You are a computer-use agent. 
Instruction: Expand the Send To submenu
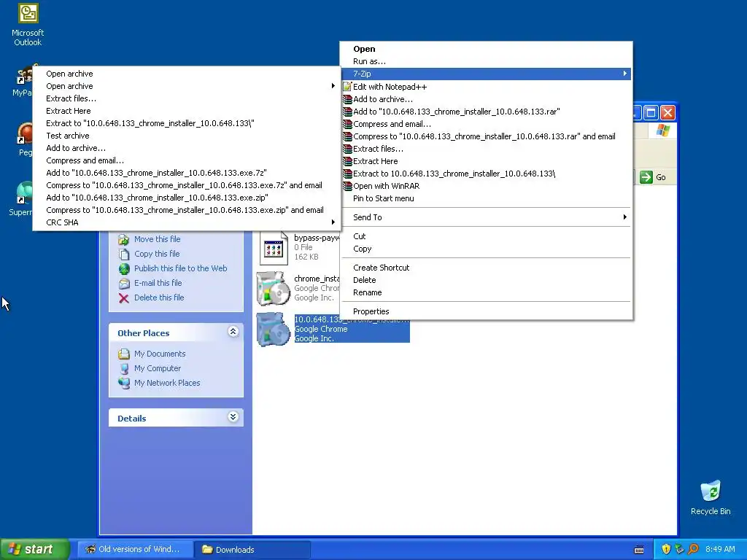pos(487,217)
